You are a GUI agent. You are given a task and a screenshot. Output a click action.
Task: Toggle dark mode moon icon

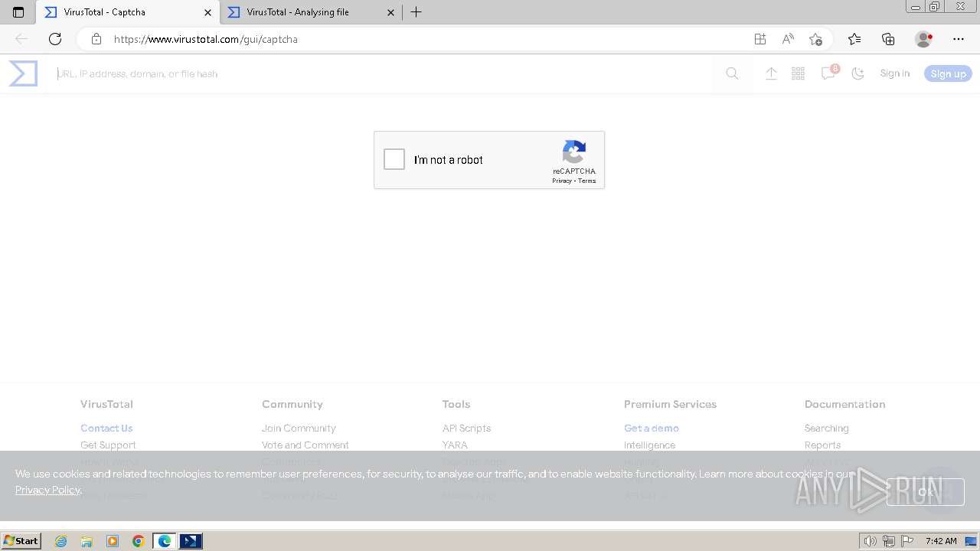(x=857, y=73)
